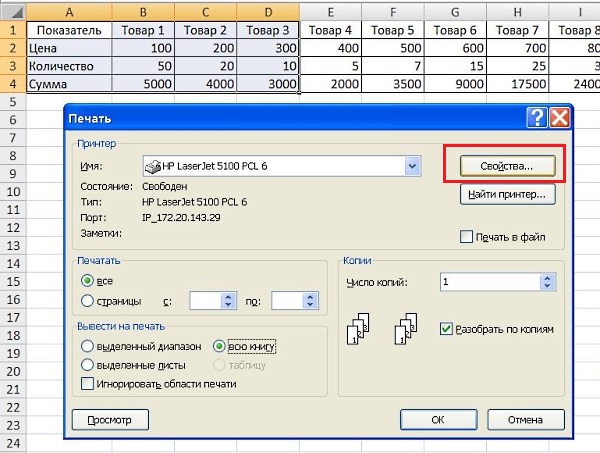Image resolution: width=600 pixels, height=453 pixels.
Task: Click the 'с' start page input field
Action: tap(205, 300)
